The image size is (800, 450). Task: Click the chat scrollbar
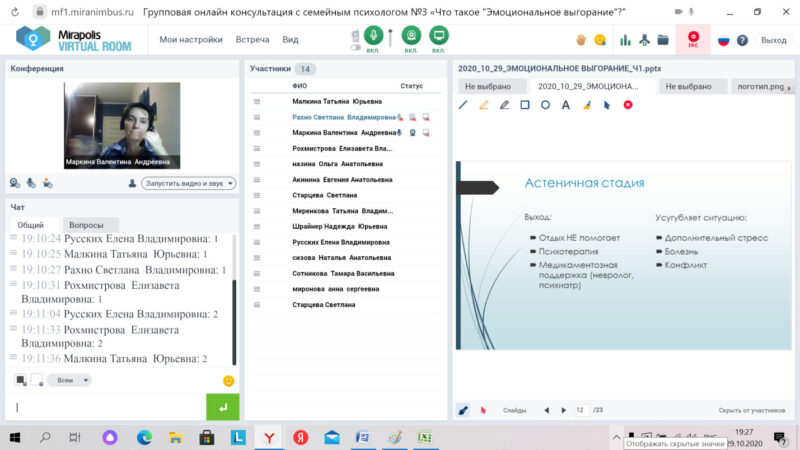(x=234, y=322)
